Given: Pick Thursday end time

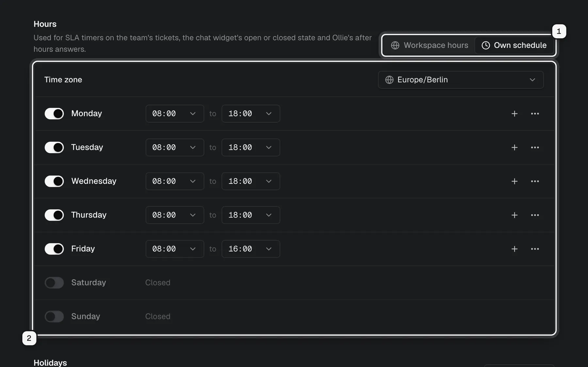Looking at the screenshot, I should coord(251,215).
